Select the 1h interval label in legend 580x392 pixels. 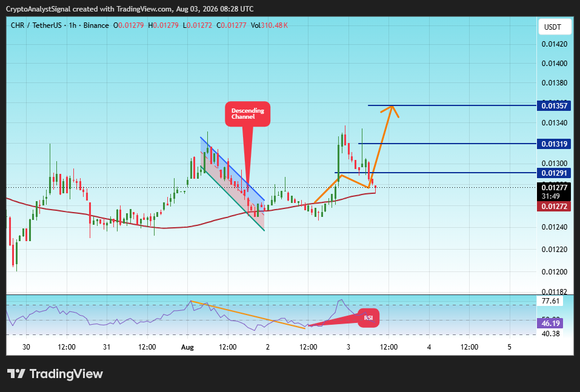73,25
